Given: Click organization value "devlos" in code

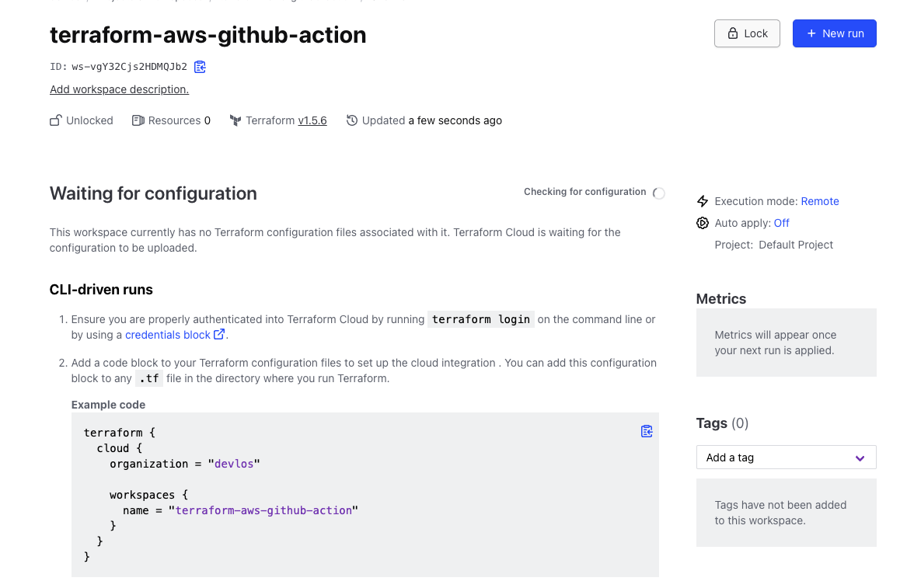Looking at the screenshot, I should click(x=234, y=464).
